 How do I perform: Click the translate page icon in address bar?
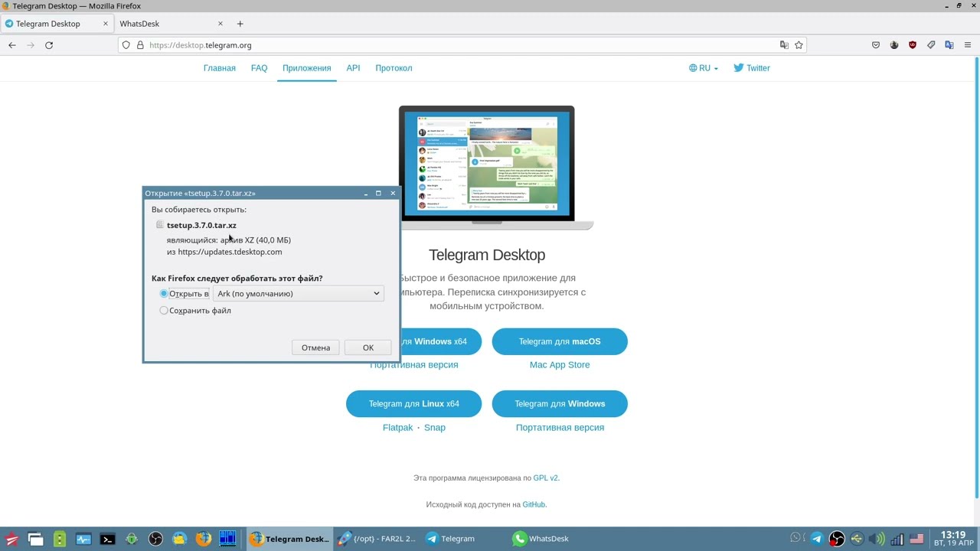(784, 45)
